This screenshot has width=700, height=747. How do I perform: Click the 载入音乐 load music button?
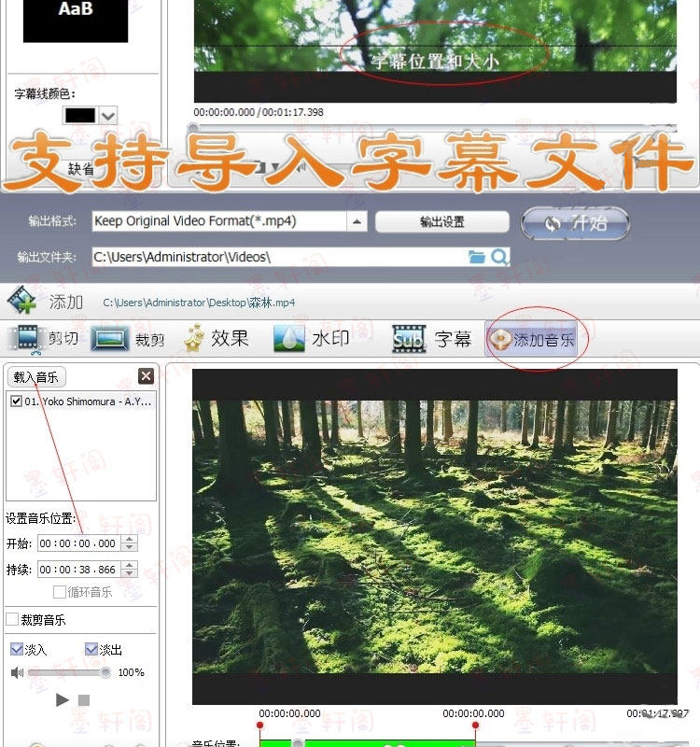click(x=36, y=377)
